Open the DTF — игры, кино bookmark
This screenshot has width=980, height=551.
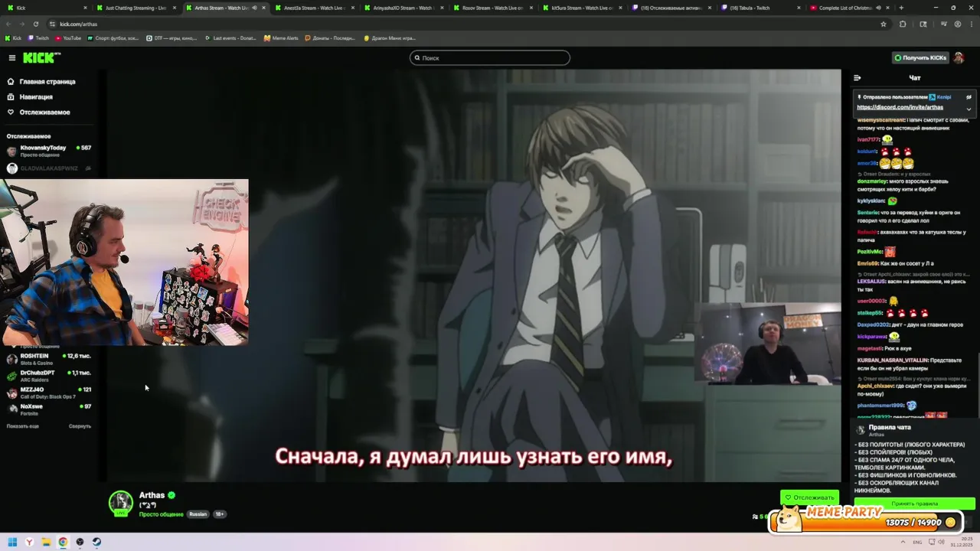[x=171, y=38]
